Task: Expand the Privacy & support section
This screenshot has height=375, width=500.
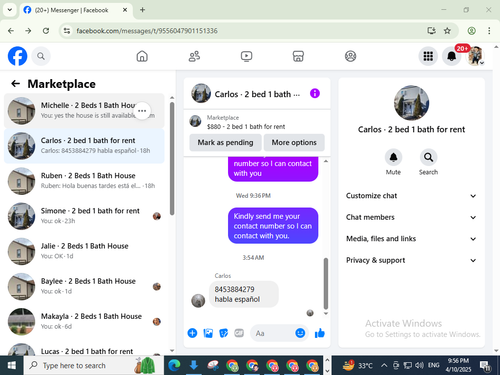Action: point(411,260)
